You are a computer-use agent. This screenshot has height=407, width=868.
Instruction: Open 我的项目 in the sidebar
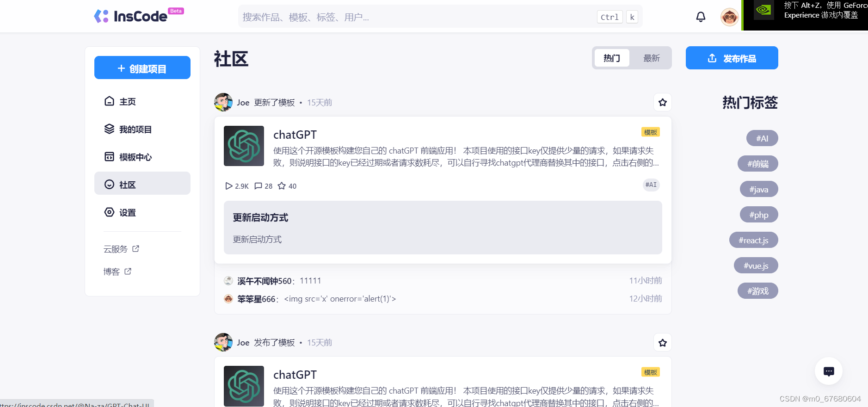click(142, 129)
